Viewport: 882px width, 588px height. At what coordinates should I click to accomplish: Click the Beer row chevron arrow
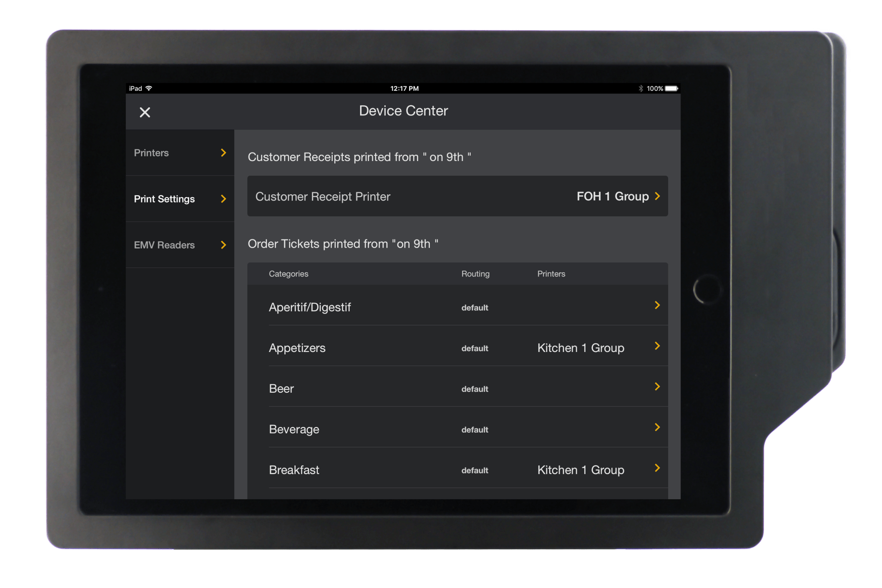click(657, 387)
